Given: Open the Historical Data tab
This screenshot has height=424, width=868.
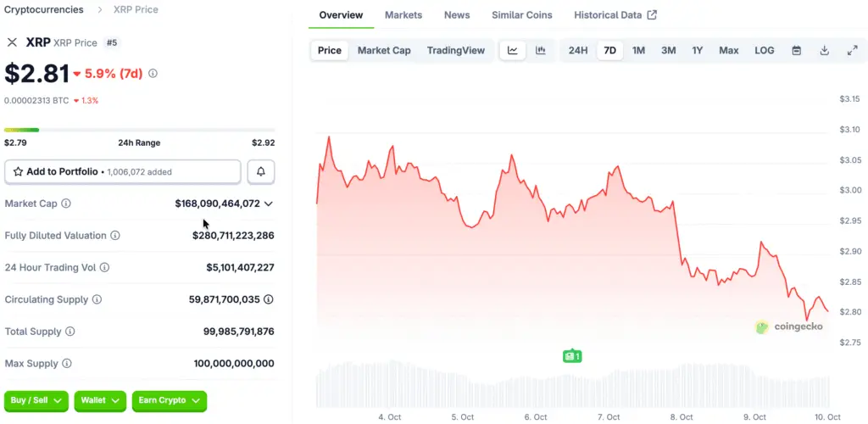Looking at the screenshot, I should pyautogui.click(x=615, y=15).
